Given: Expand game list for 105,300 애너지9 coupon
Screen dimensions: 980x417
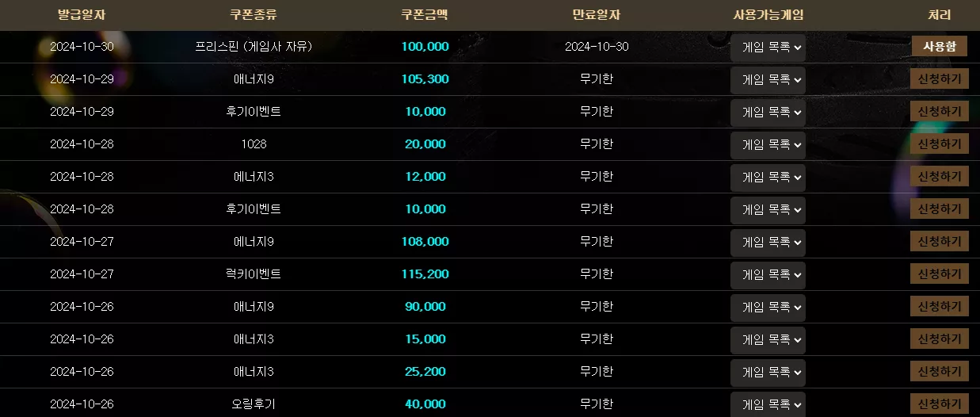Looking at the screenshot, I should coord(768,79).
